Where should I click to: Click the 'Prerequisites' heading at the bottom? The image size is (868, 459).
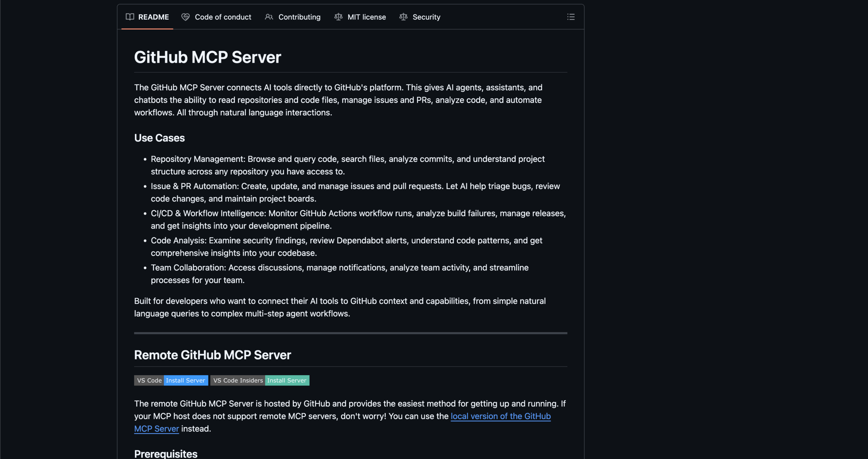(166, 454)
